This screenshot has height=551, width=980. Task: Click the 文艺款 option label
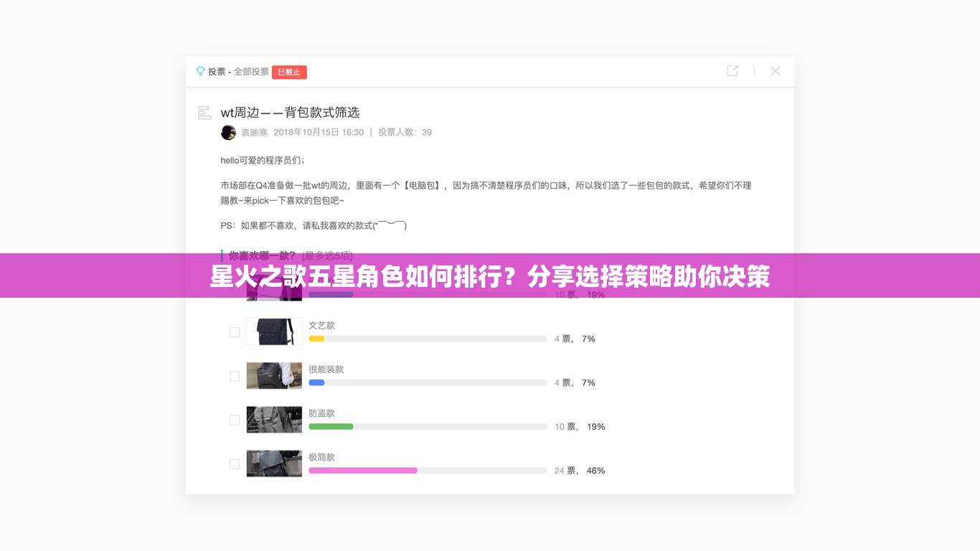(x=321, y=326)
